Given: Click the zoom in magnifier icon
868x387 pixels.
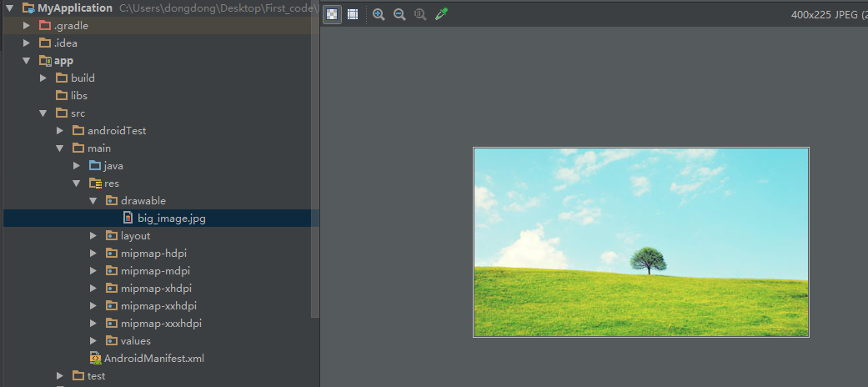Looking at the screenshot, I should coord(379,14).
